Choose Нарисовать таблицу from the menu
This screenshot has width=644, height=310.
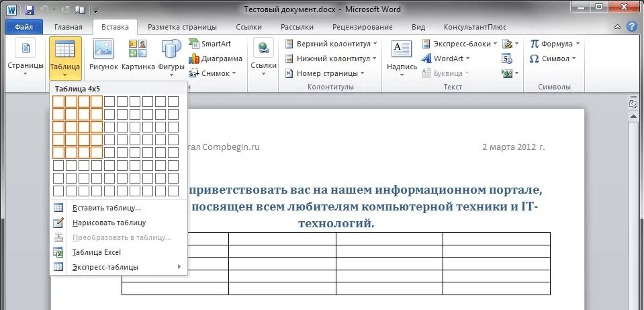point(118,223)
